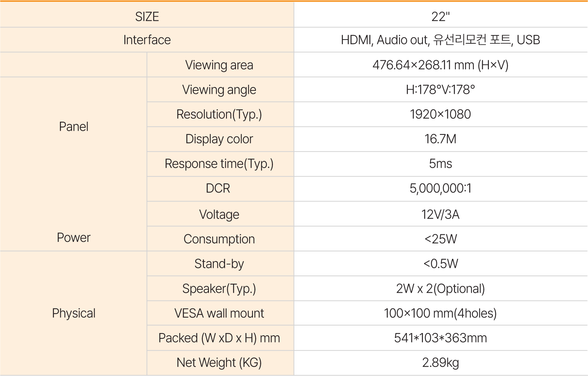Select the 2.89kg net weight value

click(x=441, y=363)
